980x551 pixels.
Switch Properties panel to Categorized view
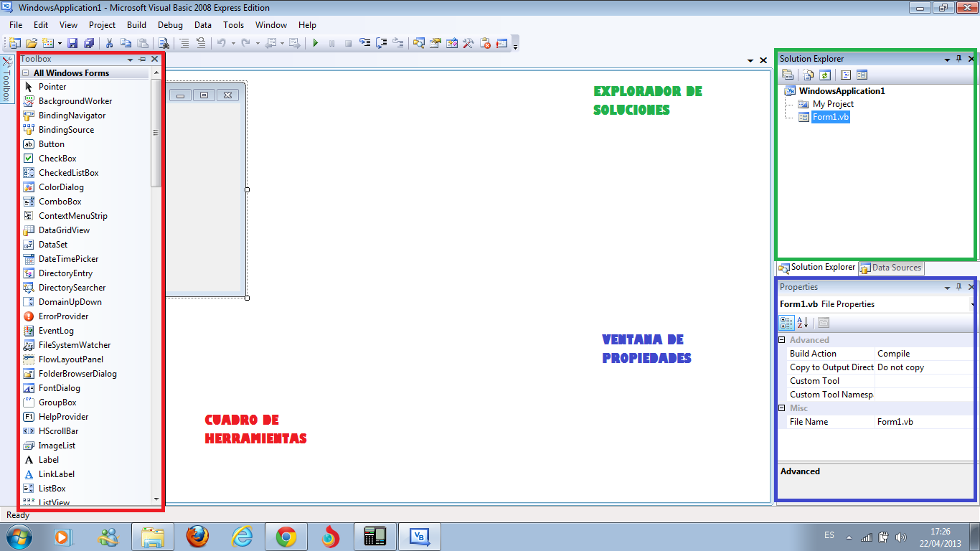point(786,322)
